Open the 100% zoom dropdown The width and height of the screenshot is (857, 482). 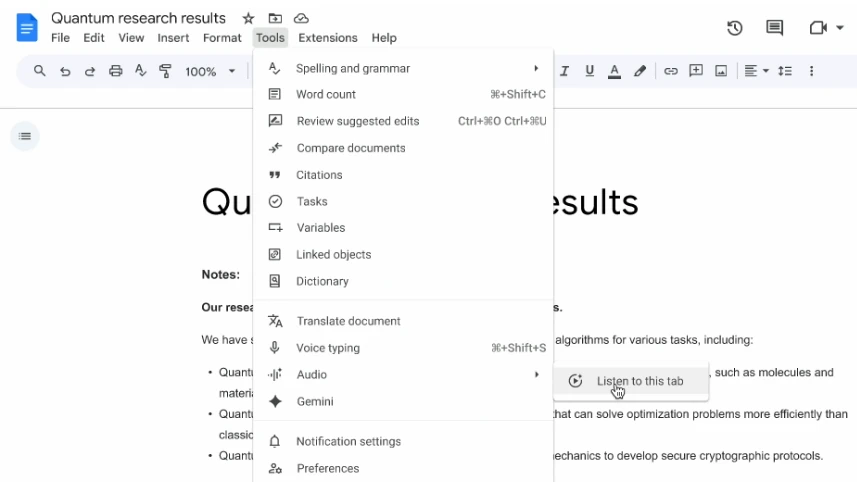210,71
